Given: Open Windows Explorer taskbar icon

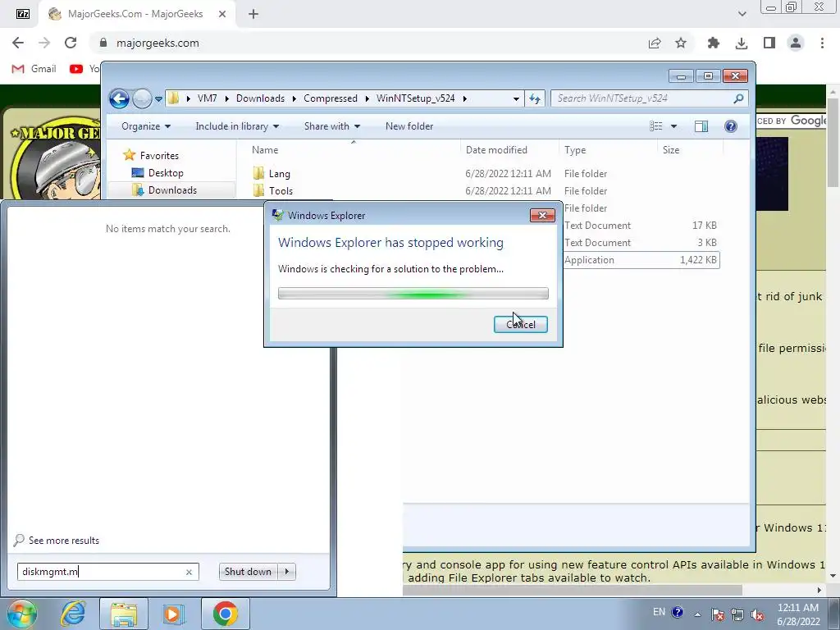Looking at the screenshot, I should click(124, 614).
